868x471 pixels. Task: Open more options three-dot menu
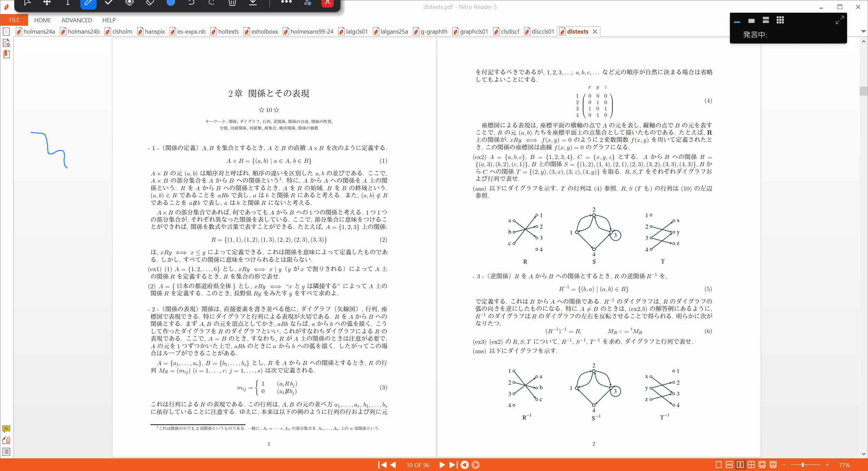pos(286,2)
